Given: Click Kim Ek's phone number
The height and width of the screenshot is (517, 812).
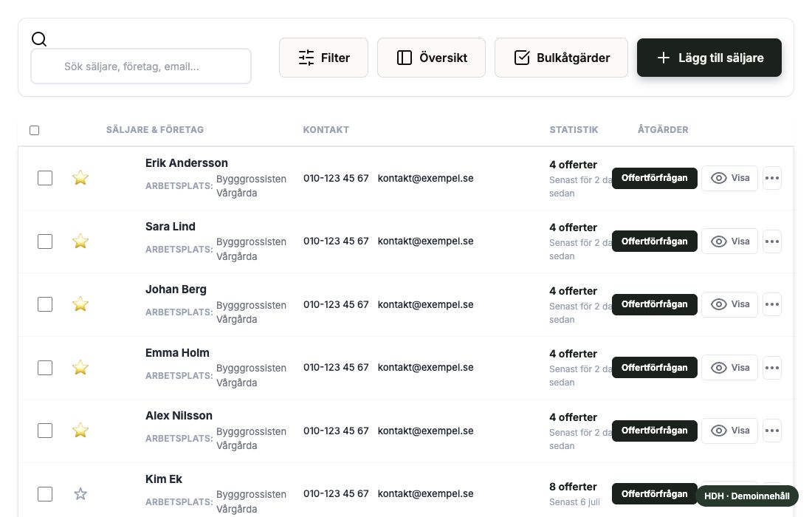Looking at the screenshot, I should 336,493.
